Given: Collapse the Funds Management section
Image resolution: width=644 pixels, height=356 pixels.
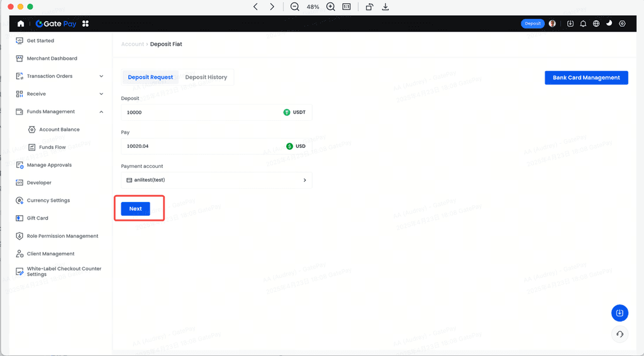Looking at the screenshot, I should [101, 112].
